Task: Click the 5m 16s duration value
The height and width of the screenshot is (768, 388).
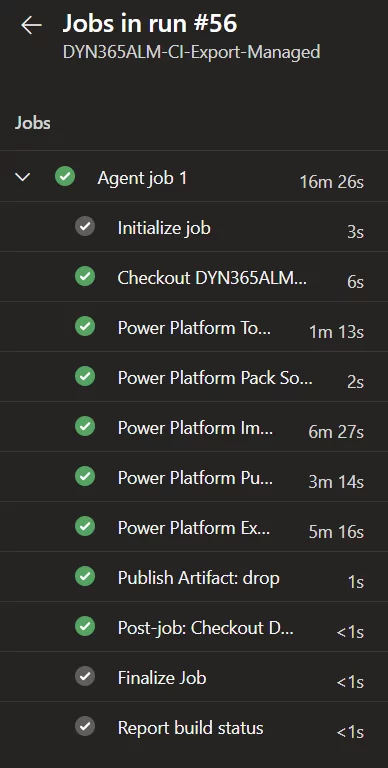Action: pos(336,532)
